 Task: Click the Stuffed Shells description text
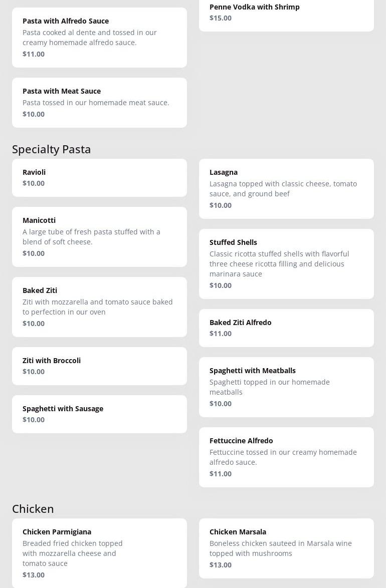pyautogui.click(x=279, y=264)
